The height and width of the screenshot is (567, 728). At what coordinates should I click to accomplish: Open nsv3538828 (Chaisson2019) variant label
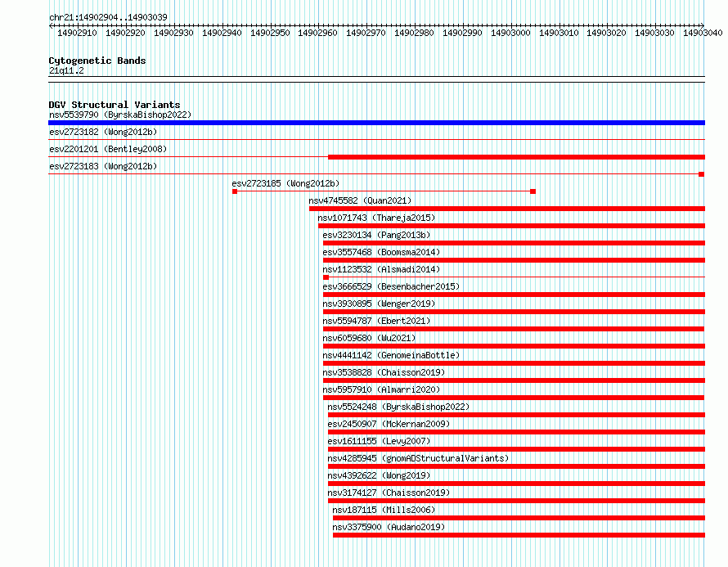pos(384,372)
